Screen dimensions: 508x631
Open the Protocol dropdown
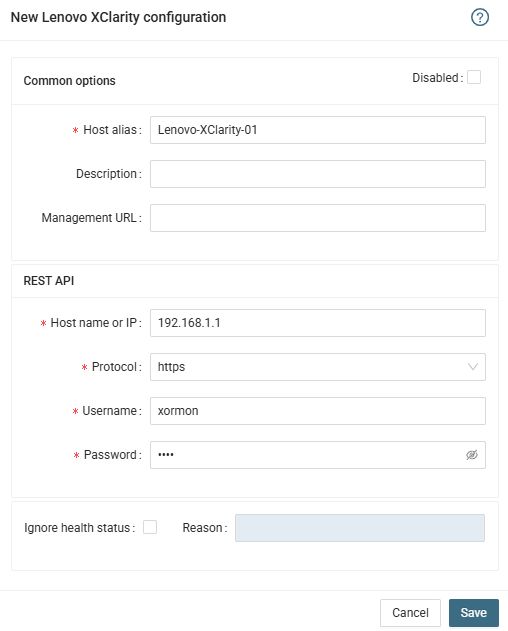click(x=318, y=367)
